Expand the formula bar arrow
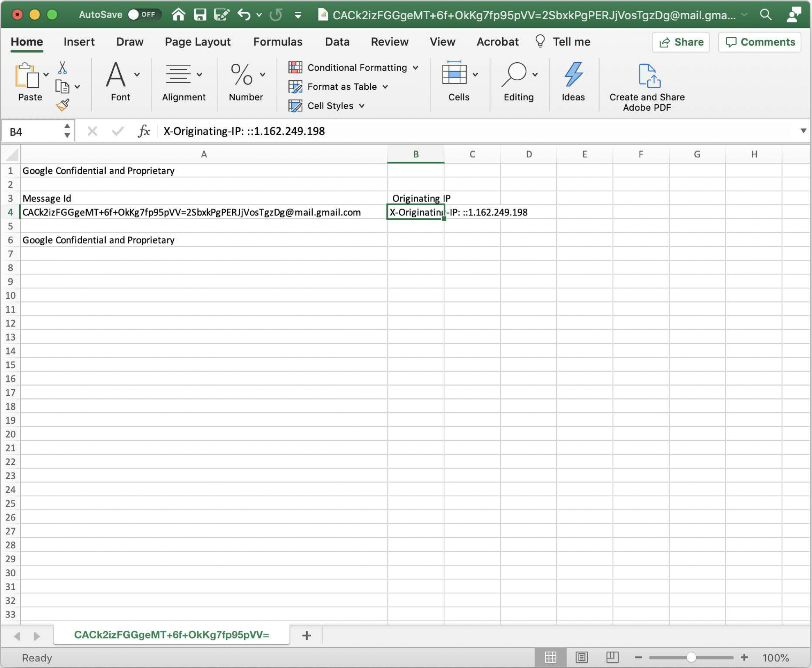 pyautogui.click(x=803, y=131)
